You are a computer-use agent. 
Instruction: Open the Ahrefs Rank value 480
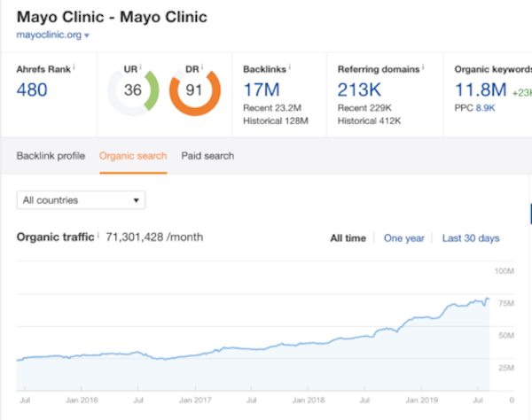click(32, 89)
